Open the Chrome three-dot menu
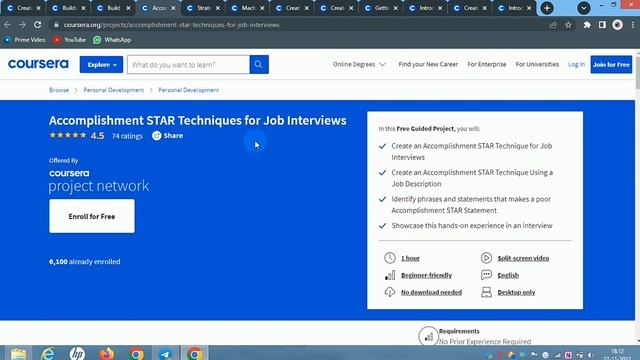This screenshot has width=640, height=360. coord(633,25)
